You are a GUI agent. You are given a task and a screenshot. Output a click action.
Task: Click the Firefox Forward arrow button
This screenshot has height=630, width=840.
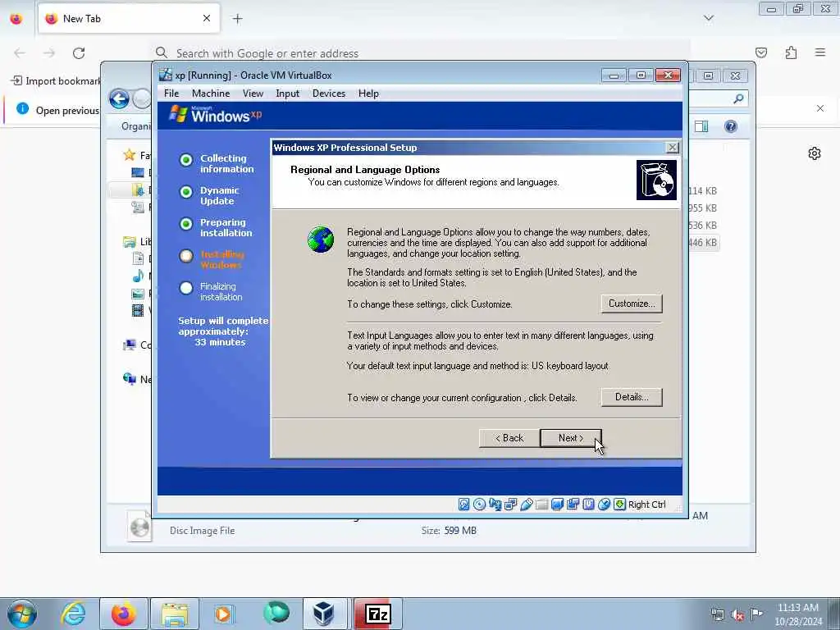[x=49, y=52]
